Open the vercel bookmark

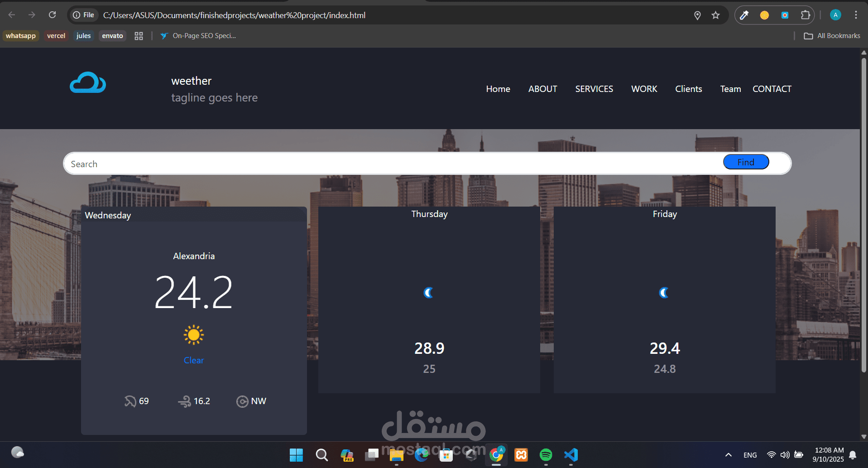(56, 36)
